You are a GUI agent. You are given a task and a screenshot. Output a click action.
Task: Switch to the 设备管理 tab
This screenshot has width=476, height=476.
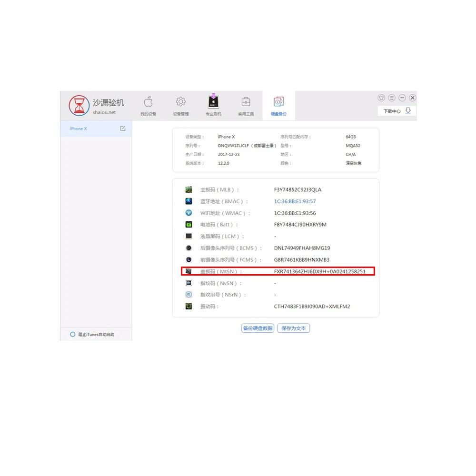[x=180, y=106]
